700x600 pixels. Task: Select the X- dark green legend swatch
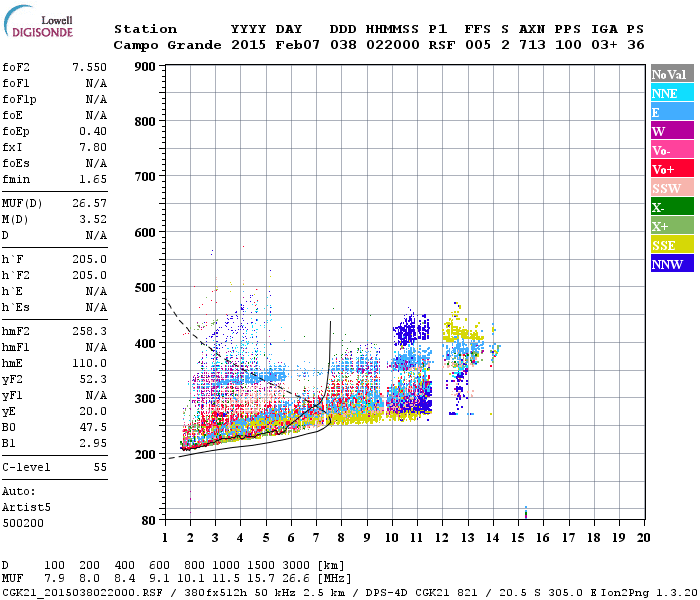(672, 207)
